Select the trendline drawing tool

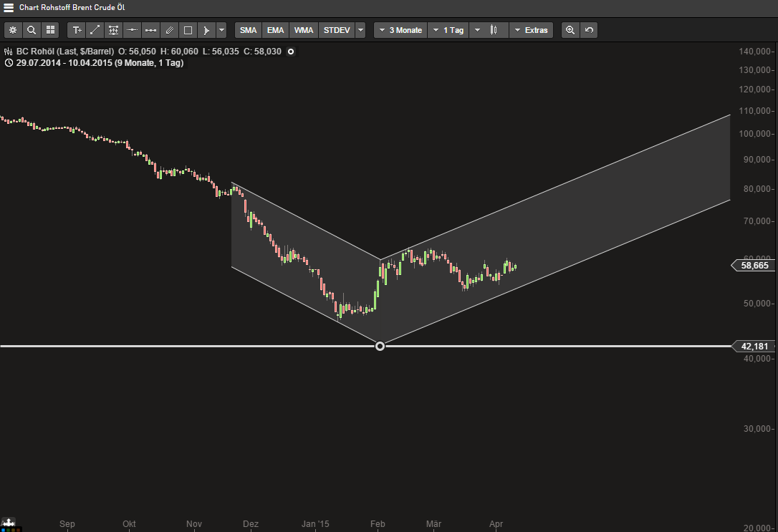pos(95,30)
